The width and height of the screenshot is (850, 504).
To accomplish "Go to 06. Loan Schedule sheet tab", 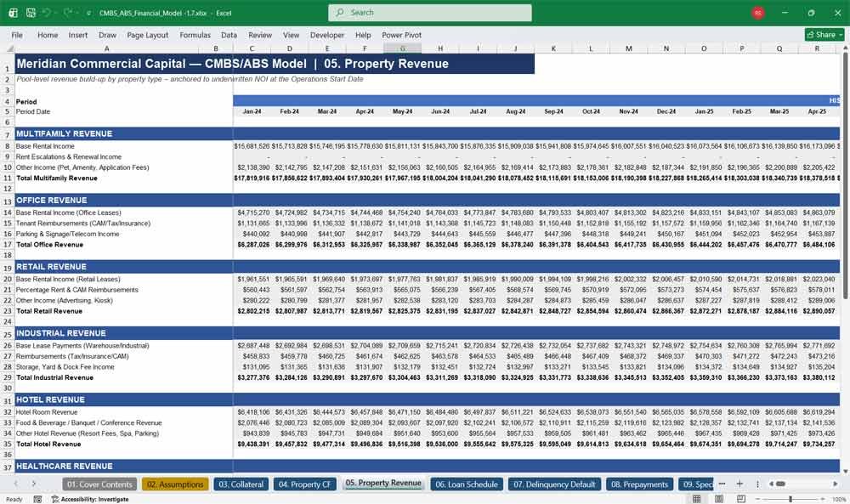I will (x=466, y=484).
